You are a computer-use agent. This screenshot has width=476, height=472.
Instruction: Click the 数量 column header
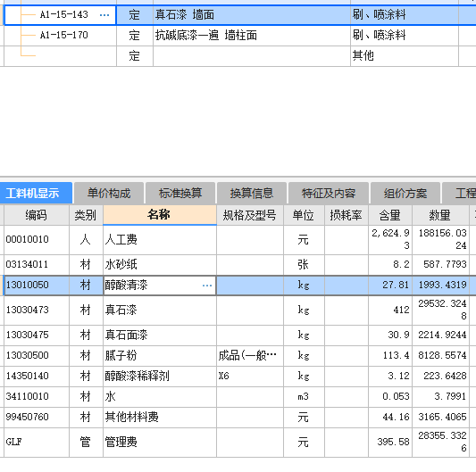(440, 215)
